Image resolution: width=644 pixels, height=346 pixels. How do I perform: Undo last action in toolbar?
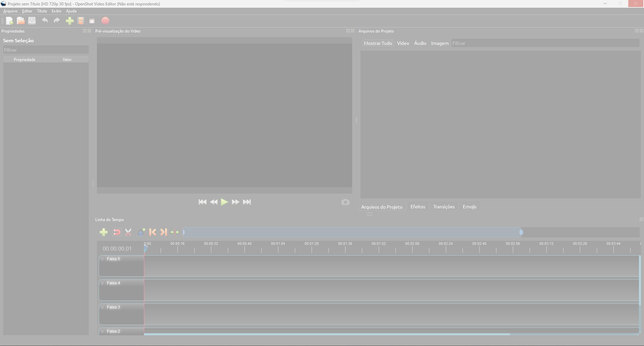coord(45,20)
